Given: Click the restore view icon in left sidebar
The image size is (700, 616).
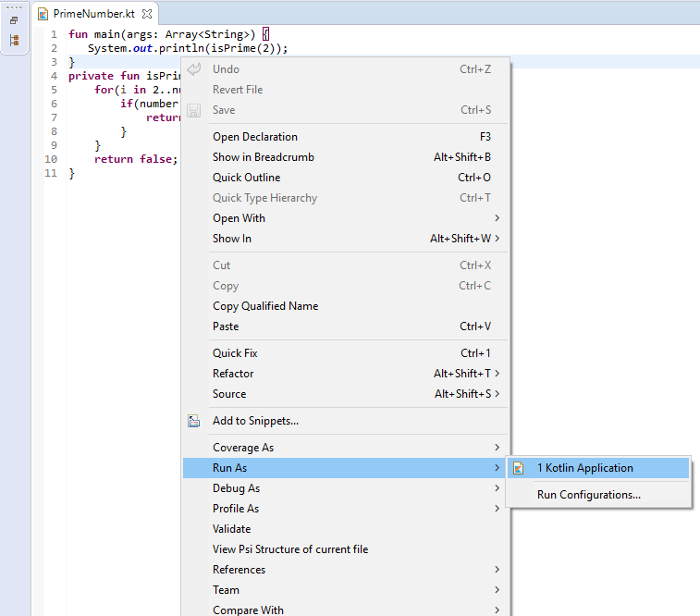Looking at the screenshot, I should [x=14, y=20].
